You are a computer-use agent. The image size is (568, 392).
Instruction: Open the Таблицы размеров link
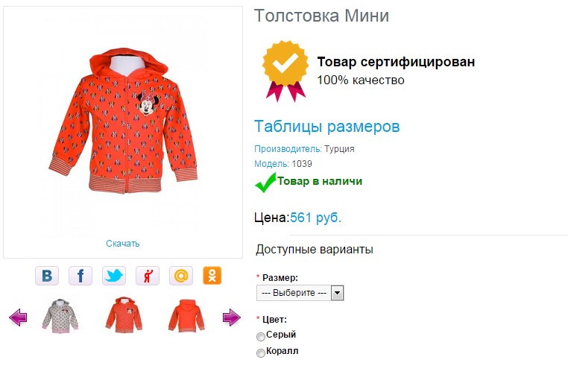tap(327, 127)
